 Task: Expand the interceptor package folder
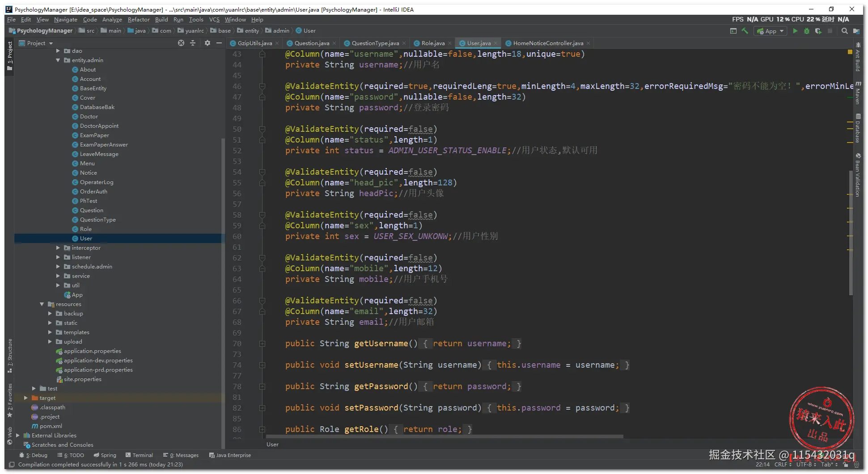[58, 247]
